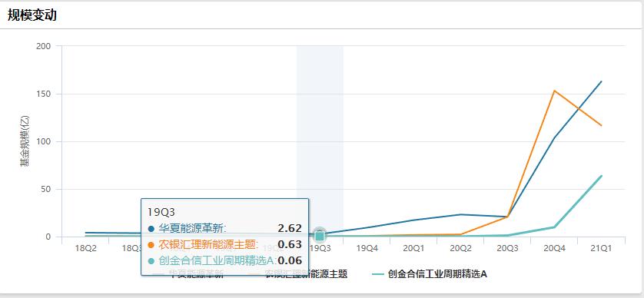Screen dimensions: 644x298
Task: Click the 20Q3 x-axis label
Action: (508, 248)
